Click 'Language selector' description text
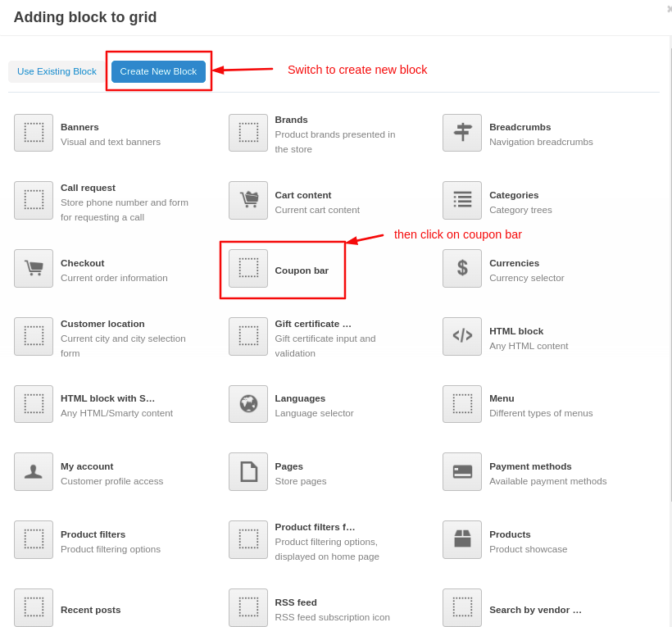672x627 pixels. (314, 413)
